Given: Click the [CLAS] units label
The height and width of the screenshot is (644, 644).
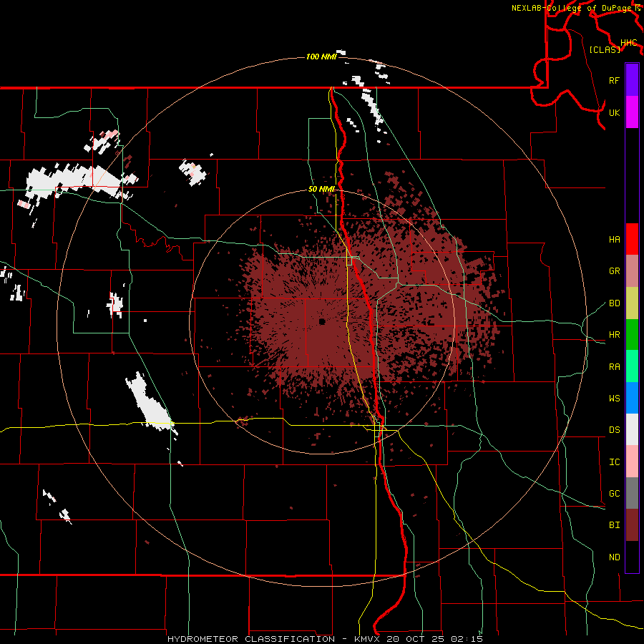Looking at the screenshot, I should coord(605,49).
